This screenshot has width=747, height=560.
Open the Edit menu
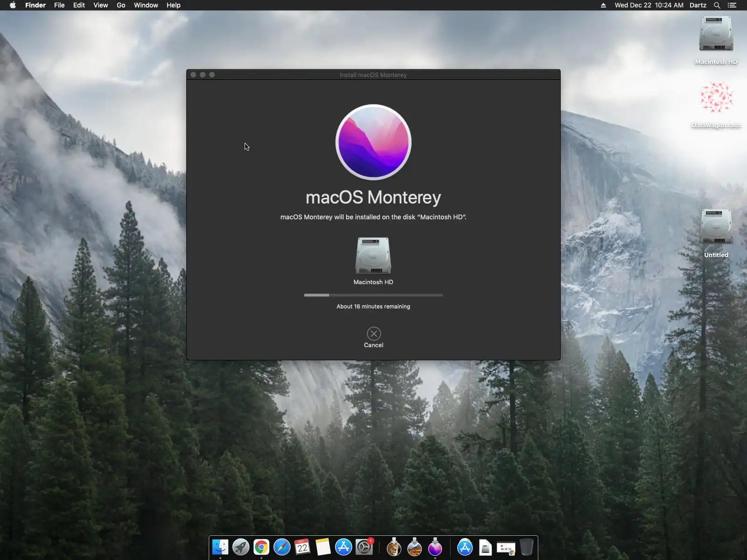click(x=79, y=5)
